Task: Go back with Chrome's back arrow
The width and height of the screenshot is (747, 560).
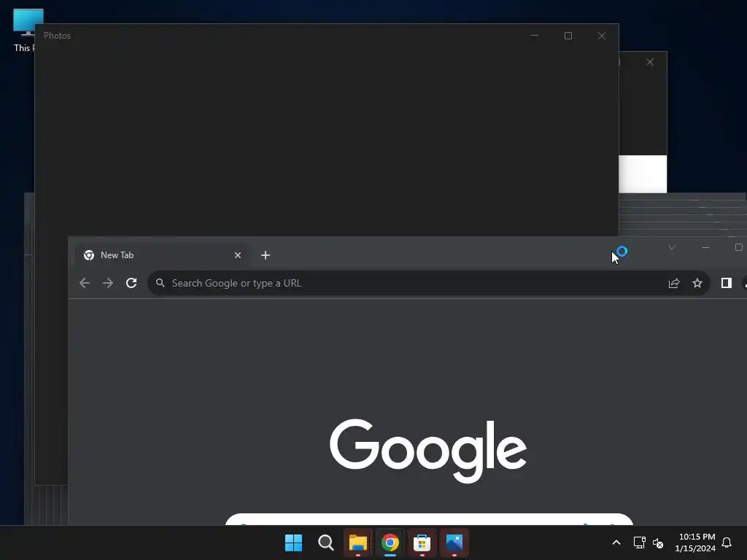Action: pos(85,283)
